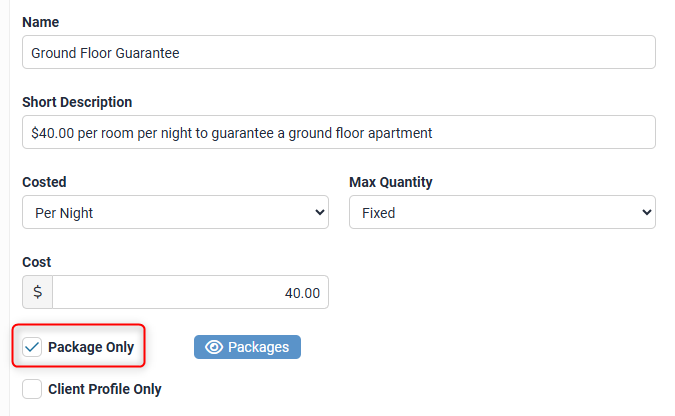Click the Cost label

coord(36,262)
